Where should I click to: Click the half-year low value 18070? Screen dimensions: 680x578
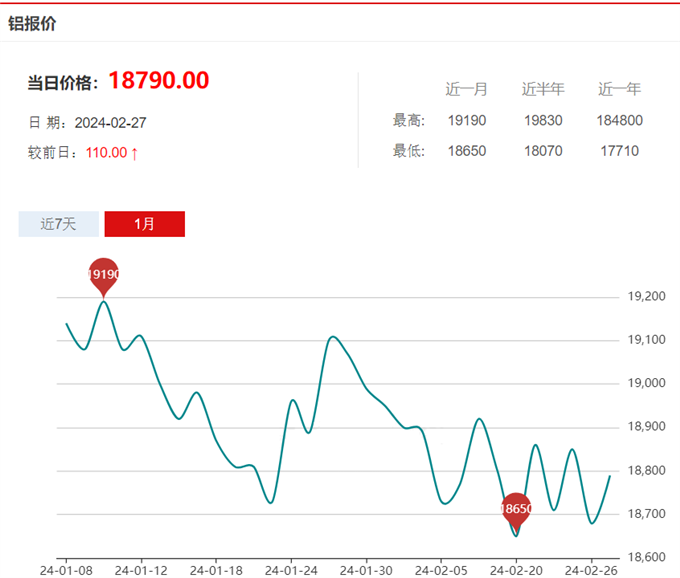pyautogui.click(x=543, y=152)
